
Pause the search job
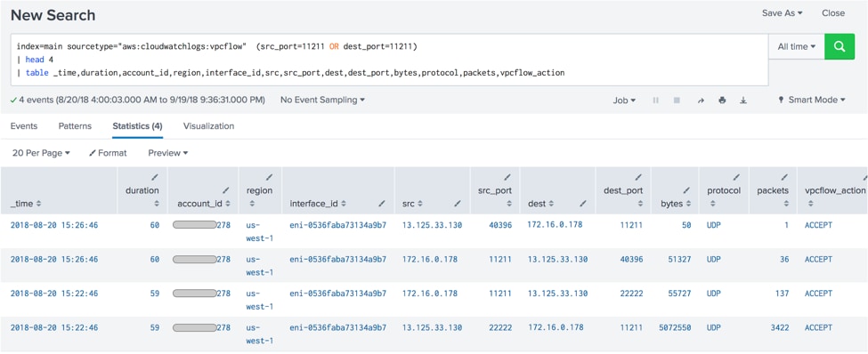pyautogui.click(x=656, y=101)
